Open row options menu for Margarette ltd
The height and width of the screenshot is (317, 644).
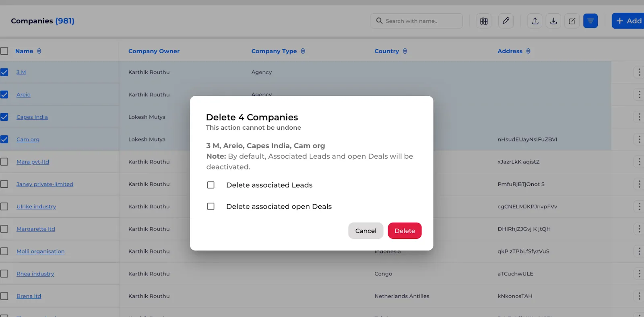(639, 229)
